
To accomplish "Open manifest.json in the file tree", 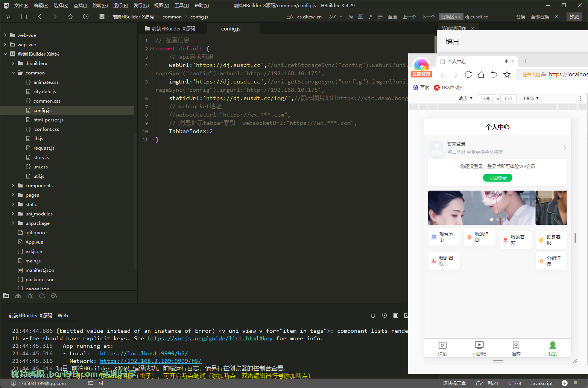I will point(40,270).
